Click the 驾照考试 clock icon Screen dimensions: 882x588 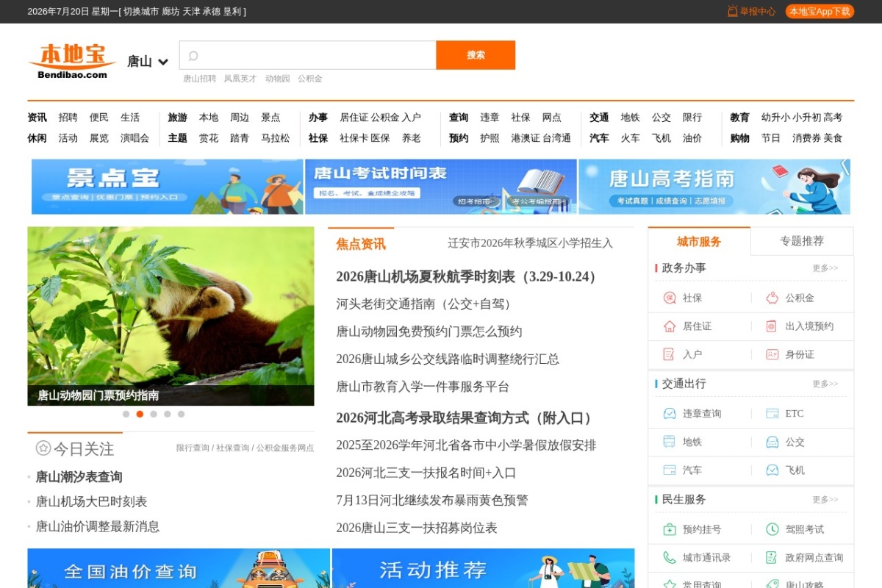pyautogui.click(x=772, y=529)
